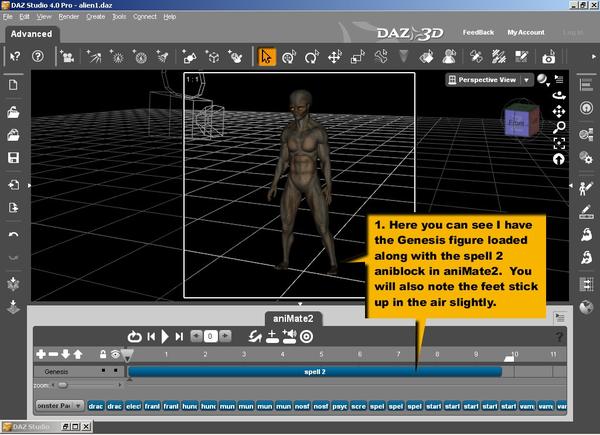The image size is (600, 435).
Task: Click the Pan view control with four arrows
Action: click(559, 111)
